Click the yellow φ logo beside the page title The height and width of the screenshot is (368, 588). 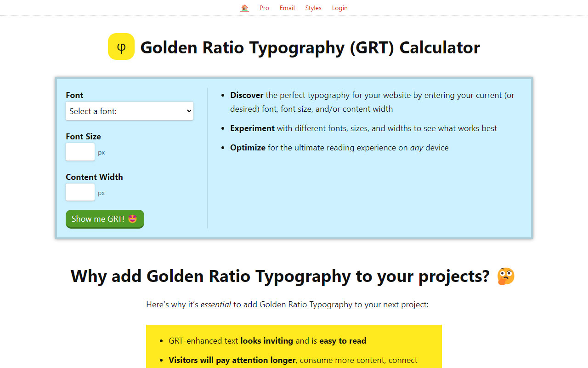[x=121, y=46]
